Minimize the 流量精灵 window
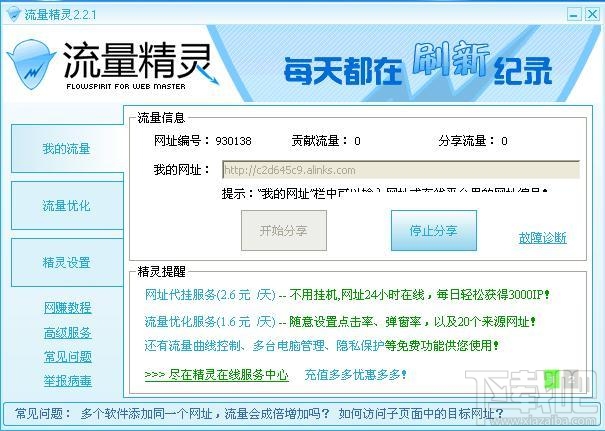Viewport: 605px width, 431px height. coord(574,15)
